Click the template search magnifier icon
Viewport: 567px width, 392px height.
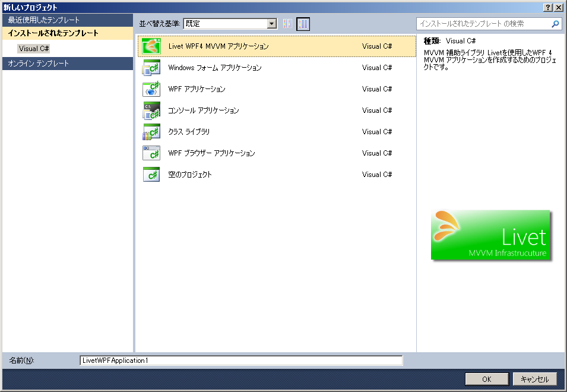[555, 24]
